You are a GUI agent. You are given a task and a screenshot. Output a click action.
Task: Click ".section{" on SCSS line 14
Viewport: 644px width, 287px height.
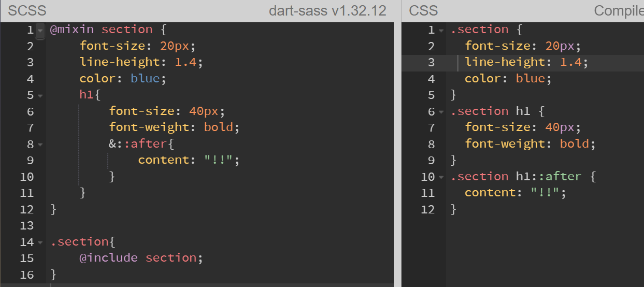tap(82, 241)
